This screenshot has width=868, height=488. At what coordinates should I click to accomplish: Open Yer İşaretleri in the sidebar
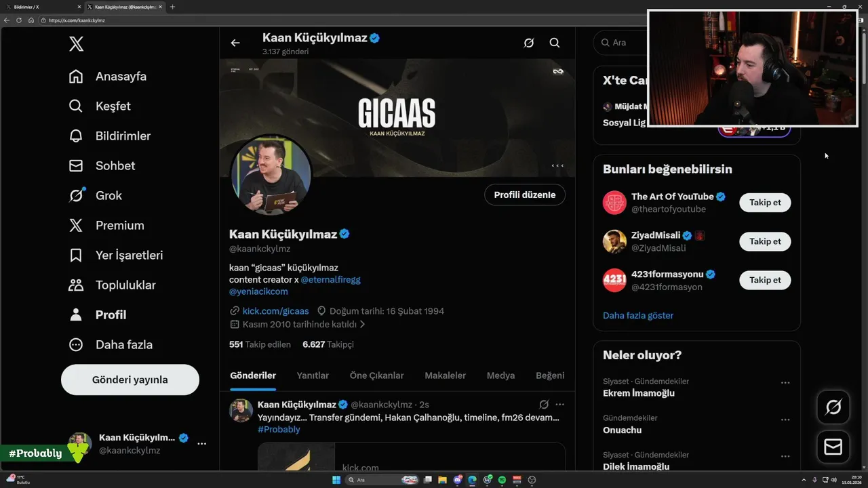click(x=116, y=256)
